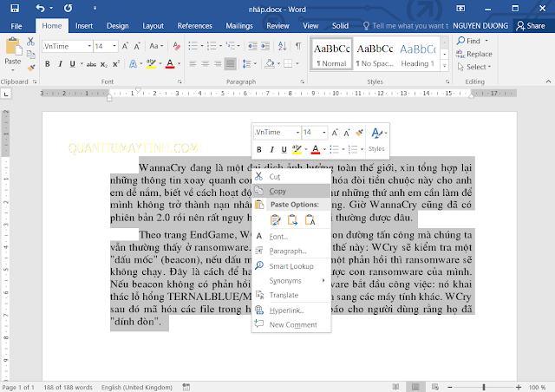
Task: Apply strikethrough formatting
Action: (91, 64)
